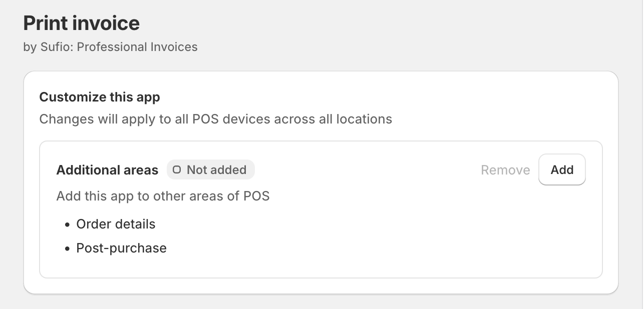Click the Print invoice page title
This screenshot has height=309, width=644.
81,23
